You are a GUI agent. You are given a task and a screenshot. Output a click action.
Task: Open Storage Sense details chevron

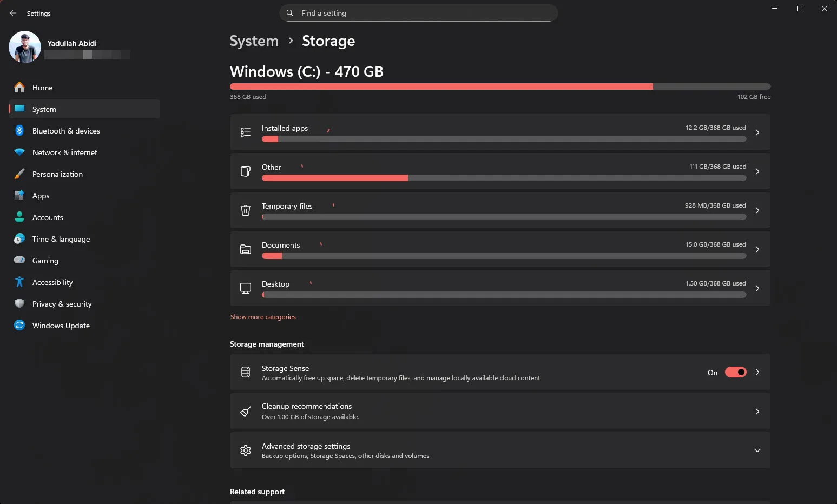(x=757, y=372)
